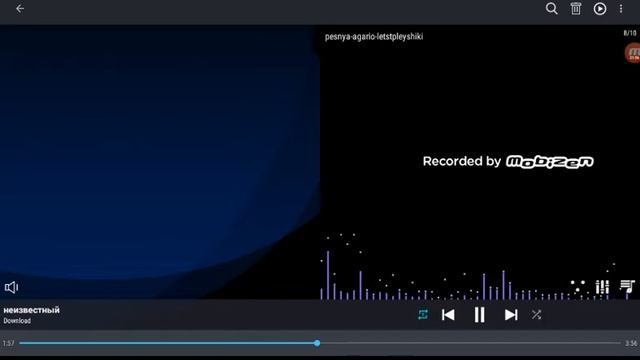
Task: Tap the Mobizen floating recorder bubble
Action: tap(633, 53)
